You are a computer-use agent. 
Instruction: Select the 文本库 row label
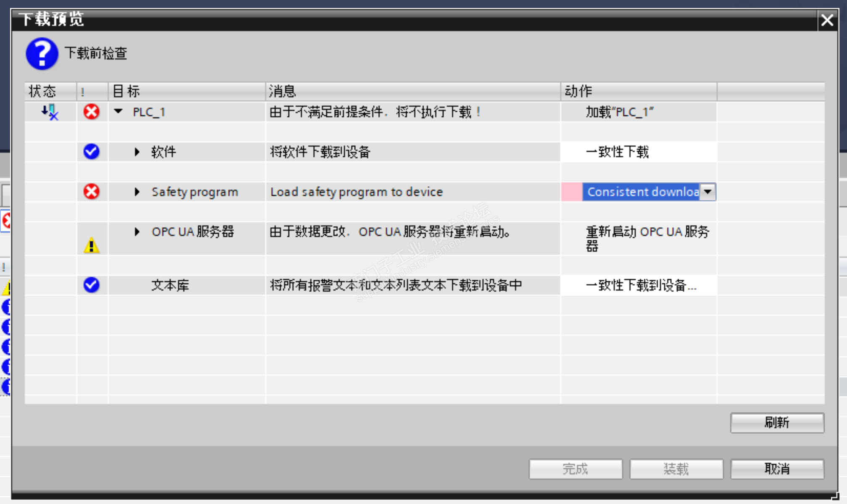pos(170,286)
